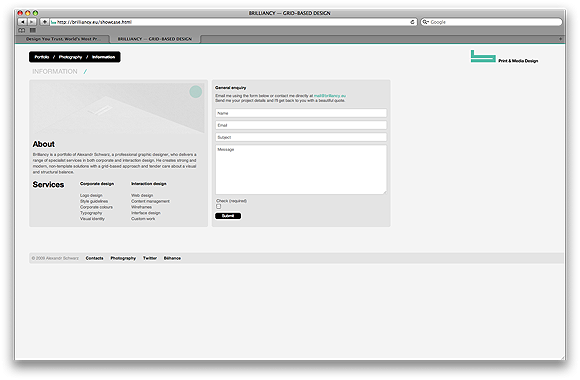Click the Print & Media Design tagline
The image size is (580, 380).
click(x=518, y=61)
